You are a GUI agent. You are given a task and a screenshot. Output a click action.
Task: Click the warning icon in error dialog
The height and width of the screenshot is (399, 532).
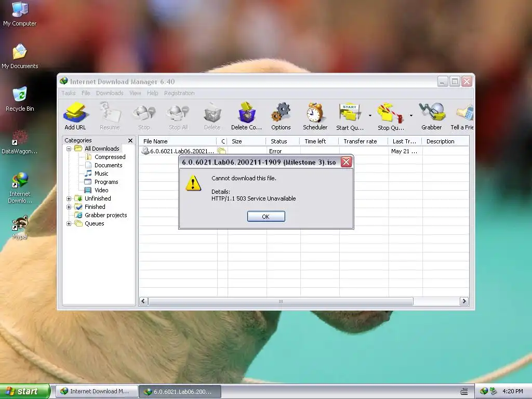pos(193,183)
